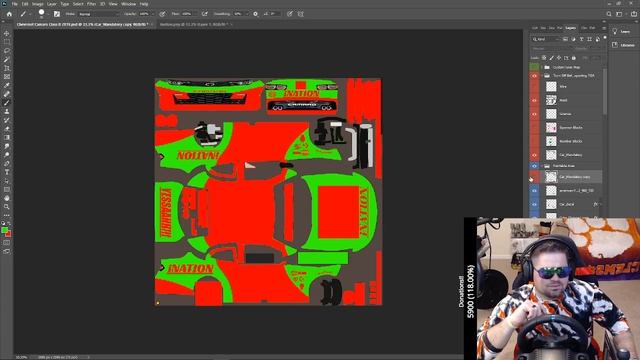
Task: Toggle Quick Mask mode icon
Action: 7,243
